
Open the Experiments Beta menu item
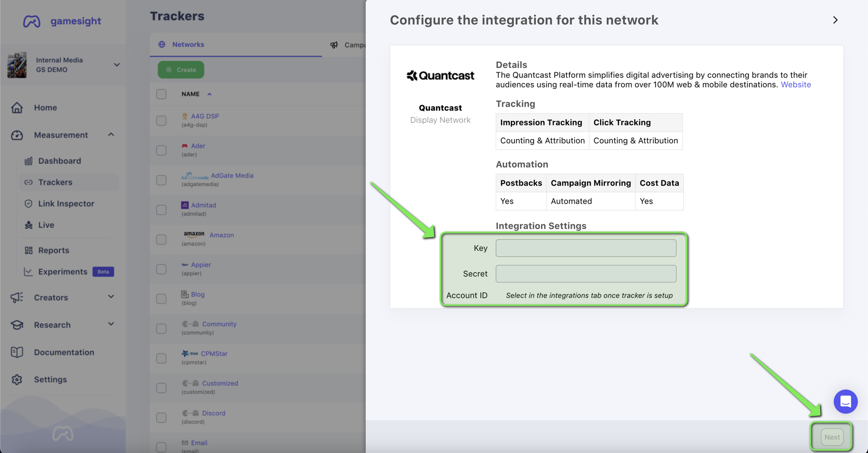coord(69,271)
